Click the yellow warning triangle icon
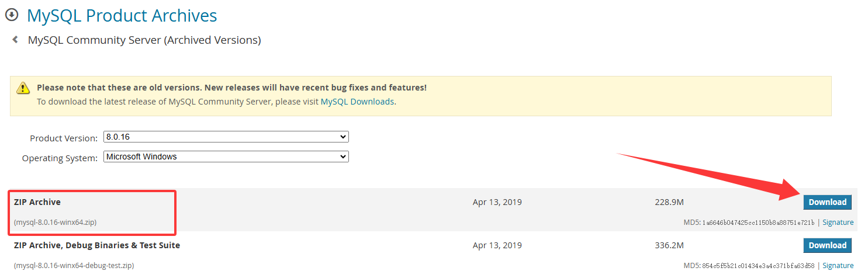Screen dimensions: 868x278 [23, 88]
